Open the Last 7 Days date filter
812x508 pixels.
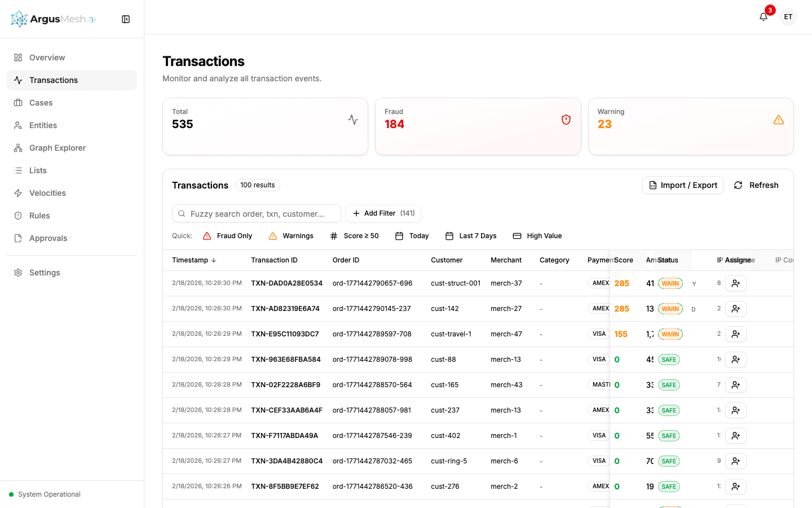471,235
